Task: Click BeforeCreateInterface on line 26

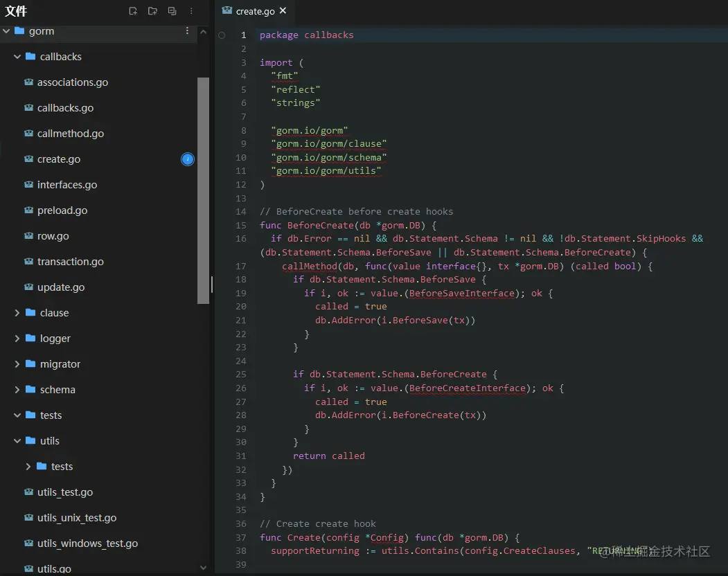Action: (467, 388)
